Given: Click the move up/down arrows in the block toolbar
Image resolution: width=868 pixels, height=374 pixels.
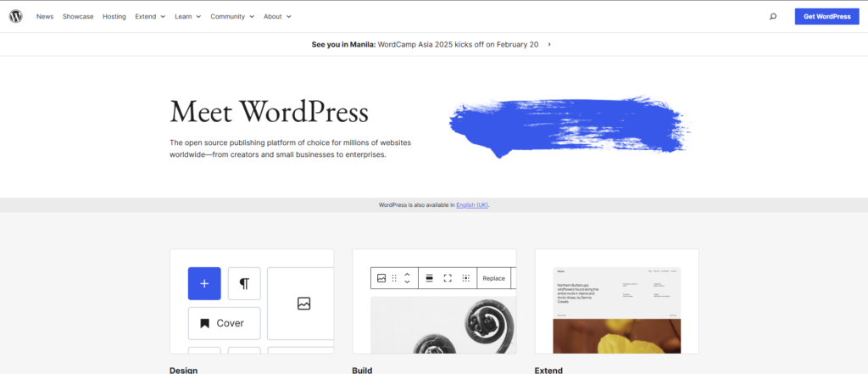Looking at the screenshot, I should click(407, 278).
